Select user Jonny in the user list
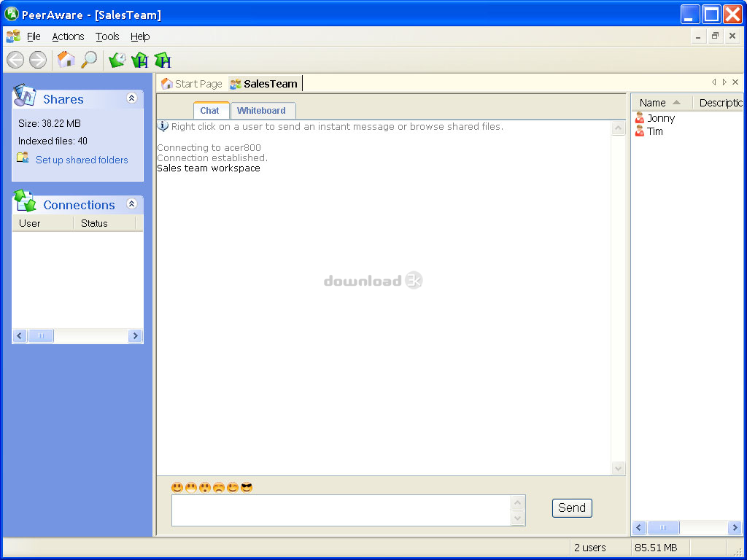The height and width of the screenshot is (560, 747). (660, 118)
